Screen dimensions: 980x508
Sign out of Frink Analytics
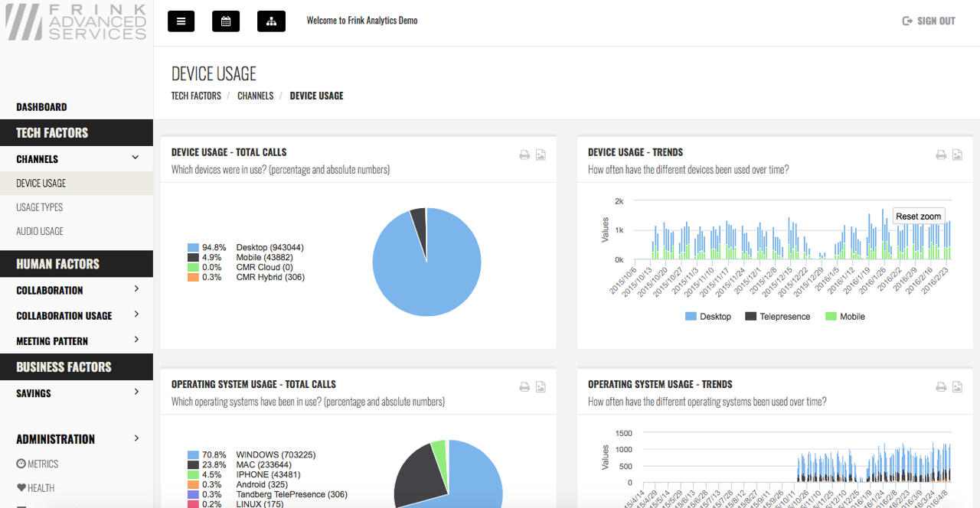[x=929, y=21]
